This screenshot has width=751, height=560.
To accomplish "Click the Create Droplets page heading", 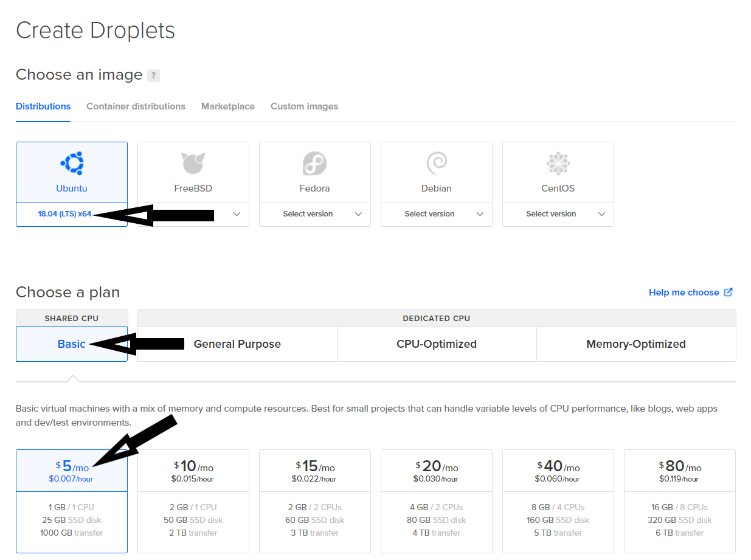I will click(x=95, y=30).
